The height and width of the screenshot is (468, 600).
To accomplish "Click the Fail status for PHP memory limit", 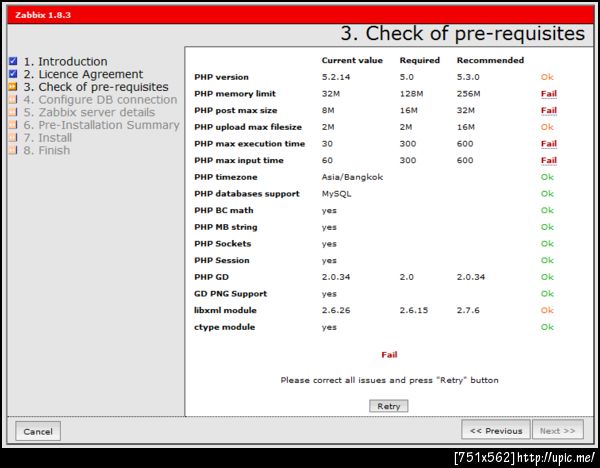I will click(548, 94).
